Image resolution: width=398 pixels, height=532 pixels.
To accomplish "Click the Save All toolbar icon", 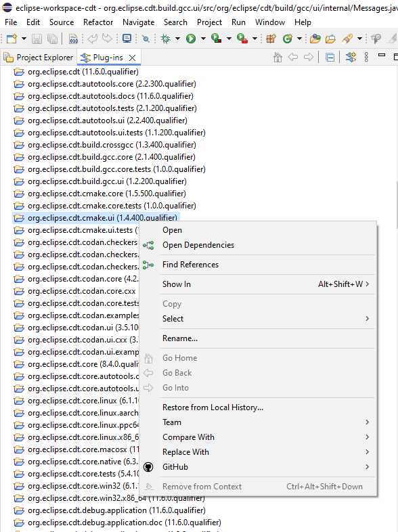I will tap(52, 39).
